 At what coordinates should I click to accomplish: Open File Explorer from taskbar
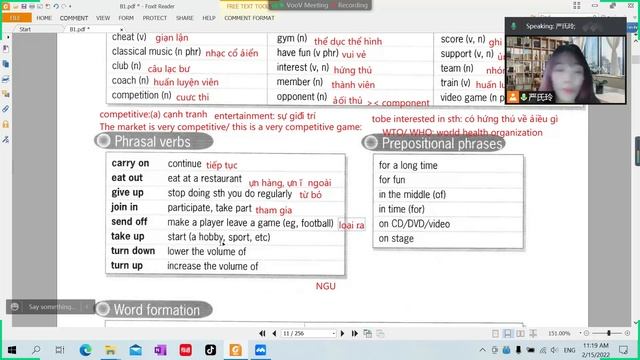110,350
